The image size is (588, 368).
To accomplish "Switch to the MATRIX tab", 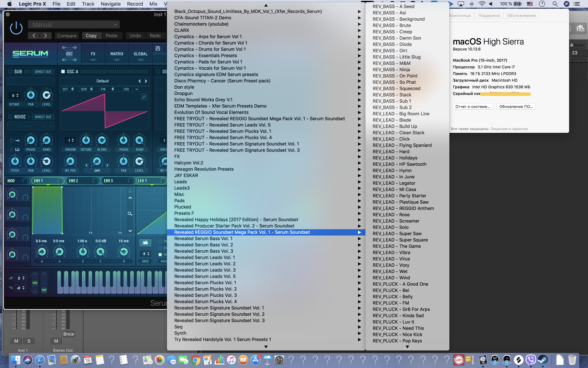I will click(117, 54).
